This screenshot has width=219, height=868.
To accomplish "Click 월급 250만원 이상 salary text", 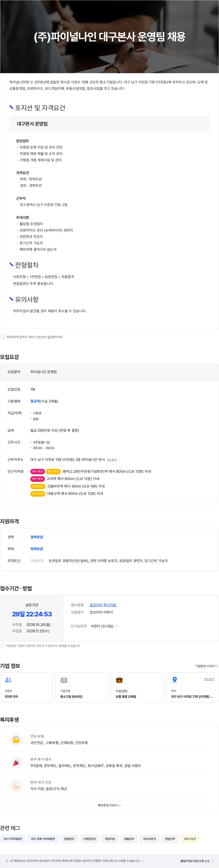I will 55,430.
